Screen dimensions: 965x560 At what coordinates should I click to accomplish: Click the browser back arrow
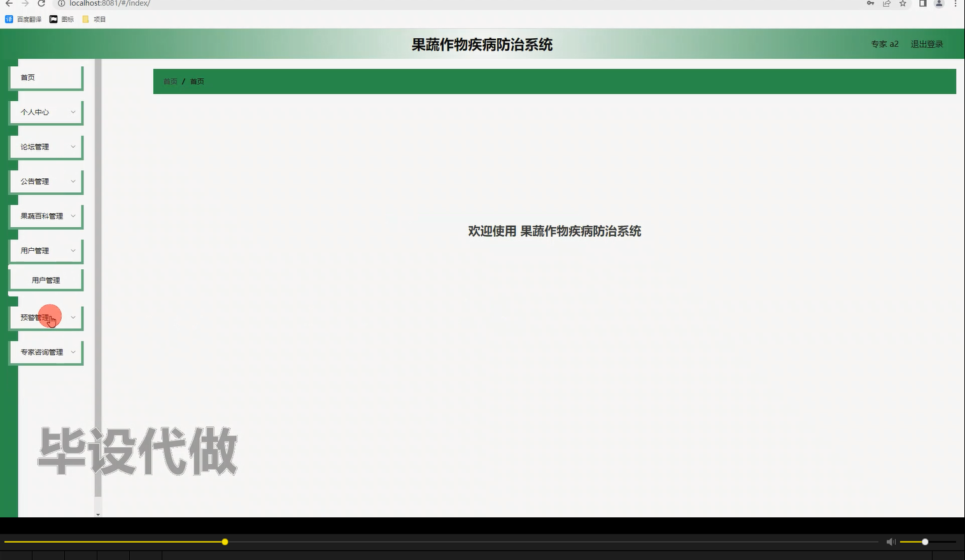pos(8,4)
